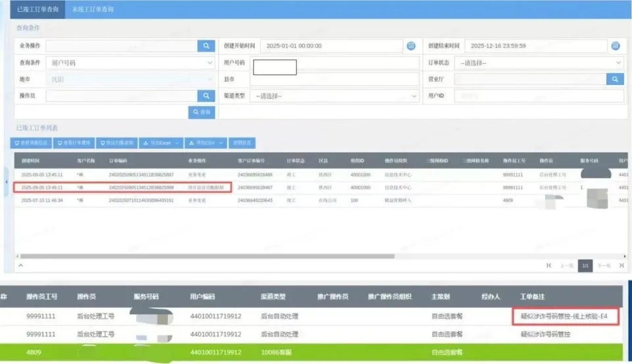Jump to first page of results
The height and width of the screenshot is (364, 632).
point(548,265)
